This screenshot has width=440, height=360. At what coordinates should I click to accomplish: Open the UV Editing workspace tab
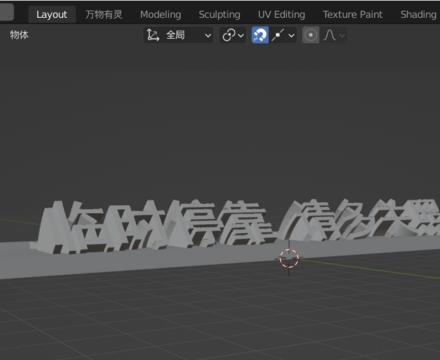[281, 15]
